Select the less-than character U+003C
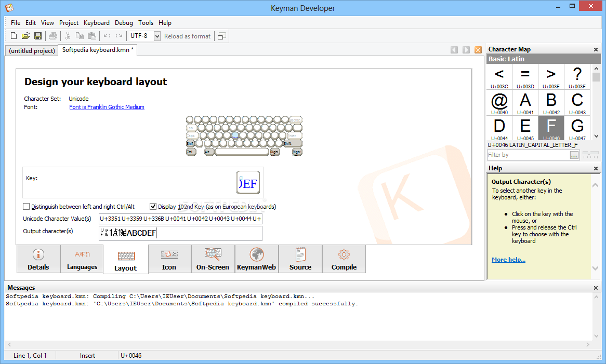 coord(499,77)
